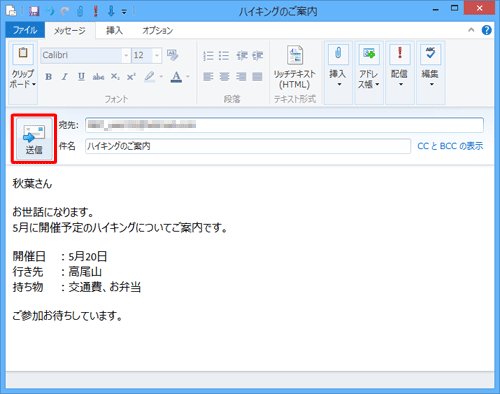Click the line 開催日 ：5月20日
The image size is (500, 394).
[x=60, y=256]
